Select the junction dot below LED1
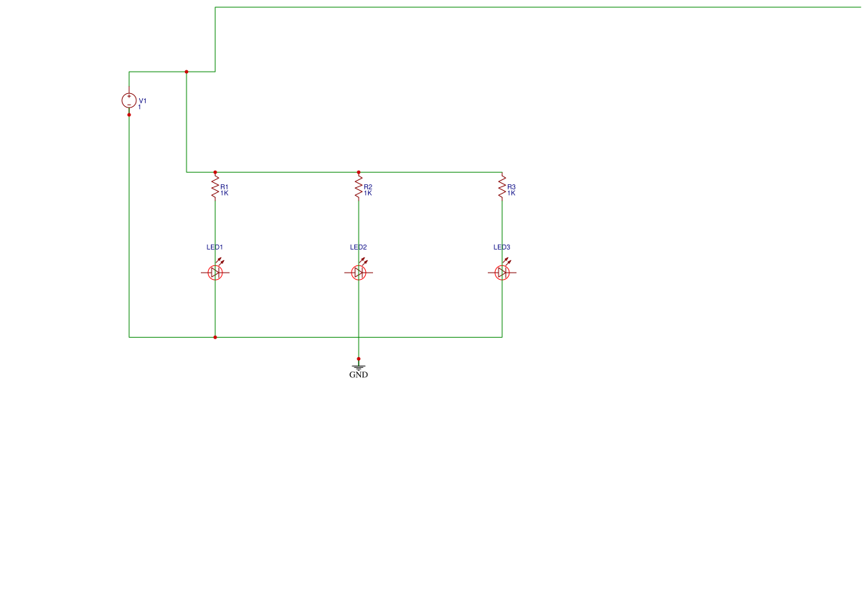 pos(215,336)
